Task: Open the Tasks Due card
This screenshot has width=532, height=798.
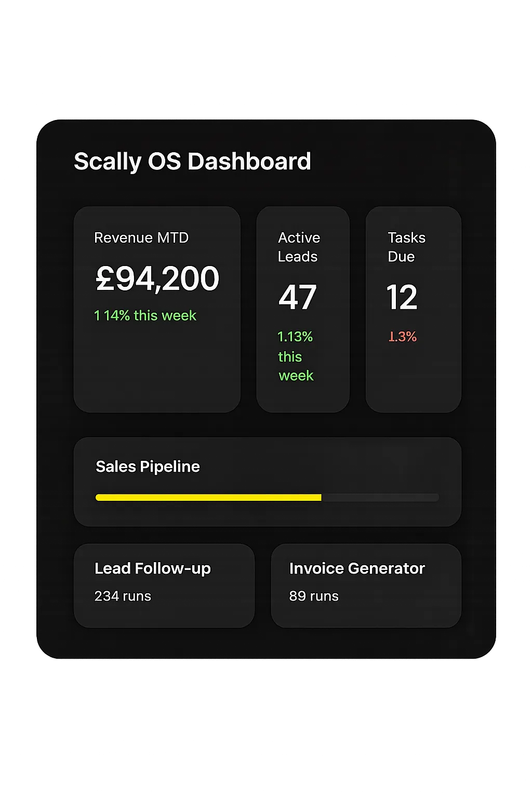Action: point(414,309)
